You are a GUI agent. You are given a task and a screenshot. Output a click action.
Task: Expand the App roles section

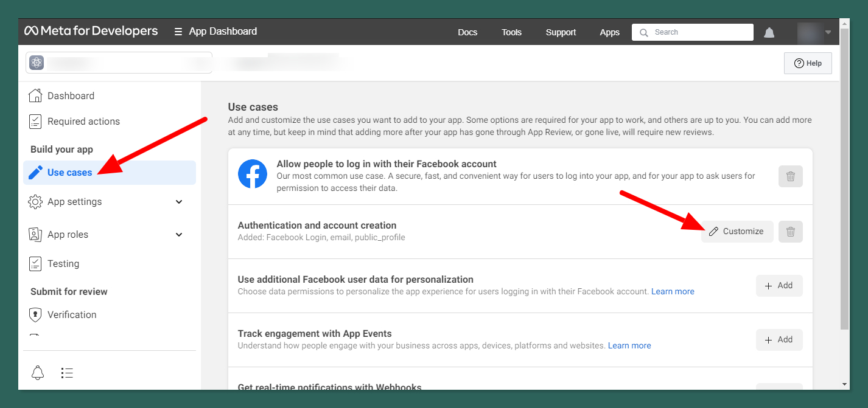[179, 235]
